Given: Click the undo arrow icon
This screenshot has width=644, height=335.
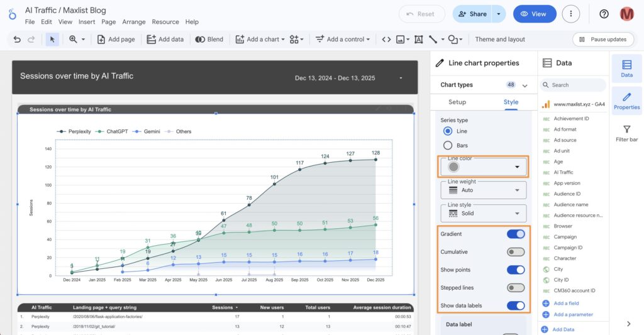Looking at the screenshot, I should click(17, 40).
